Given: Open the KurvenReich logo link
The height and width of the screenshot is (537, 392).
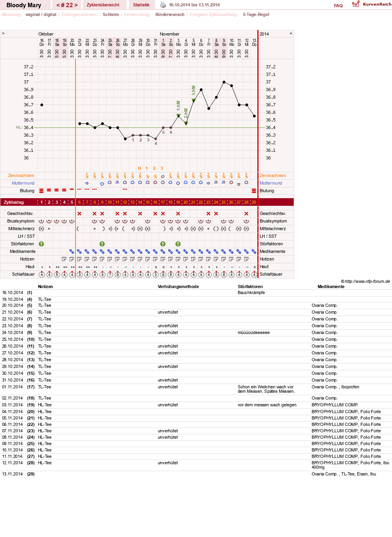Looking at the screenshot, I should pos(372,4).
